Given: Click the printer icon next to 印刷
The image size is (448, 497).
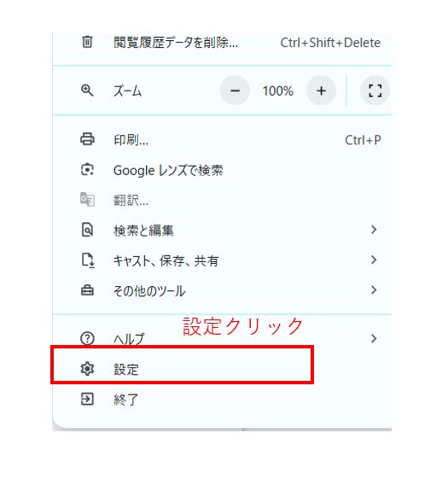Looking at the screenshot, I should [x=87, y=139].
